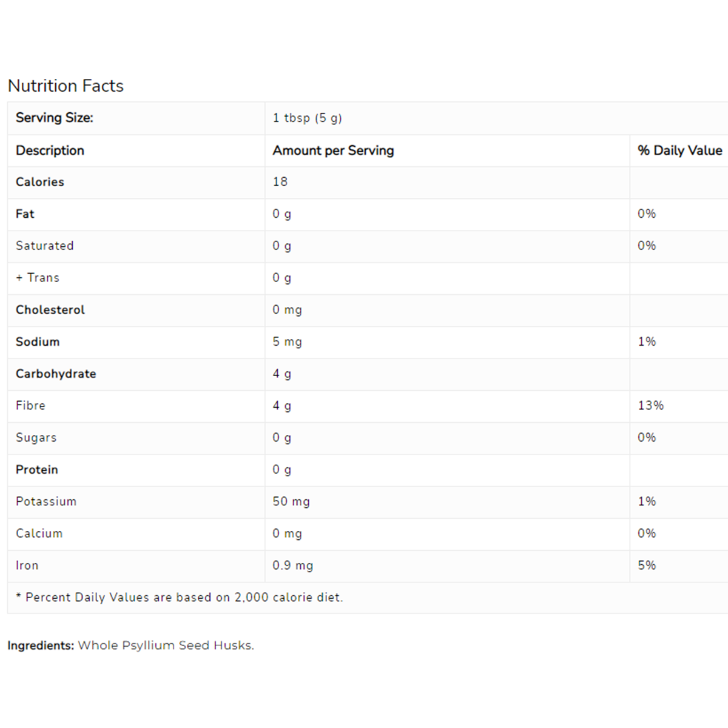Image resolution: width=728 pixels, height=728 pixels.
Task: Click the Whole Psyllium Seed Husks ingredients text
Action: coord(166,645)
